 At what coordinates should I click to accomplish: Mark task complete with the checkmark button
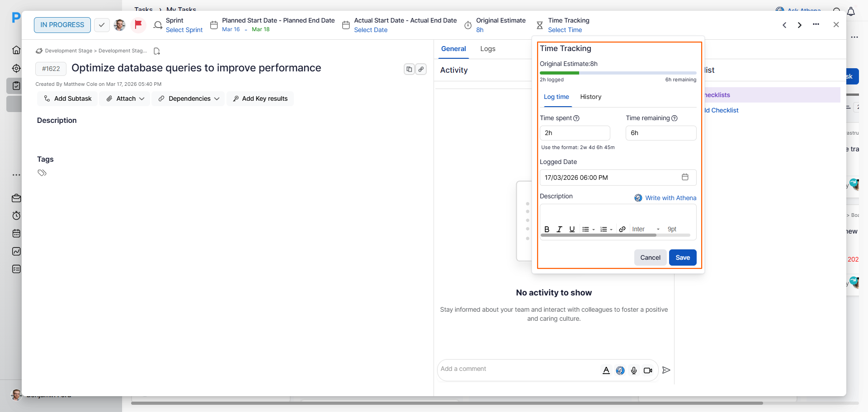click(102, 25)
